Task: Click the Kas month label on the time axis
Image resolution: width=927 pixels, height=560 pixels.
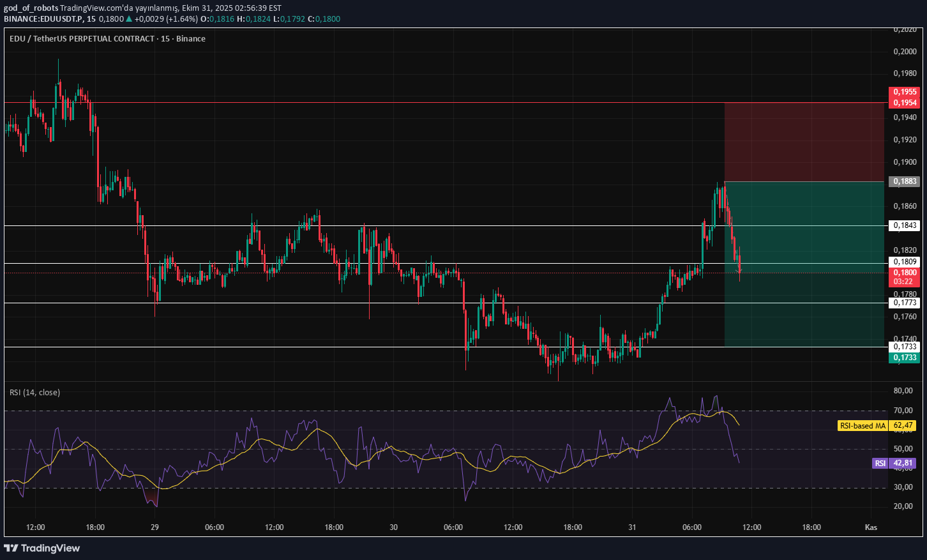Action: pos(870,527)
